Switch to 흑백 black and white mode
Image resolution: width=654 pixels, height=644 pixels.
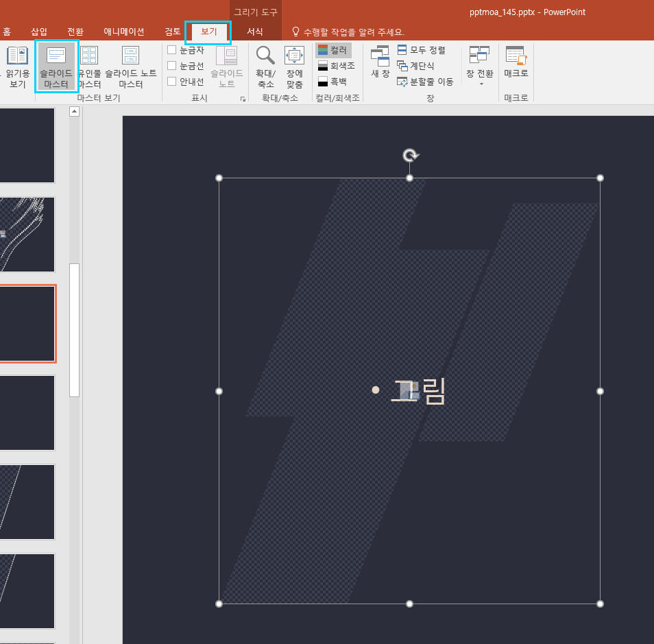(x=332, y=82)
